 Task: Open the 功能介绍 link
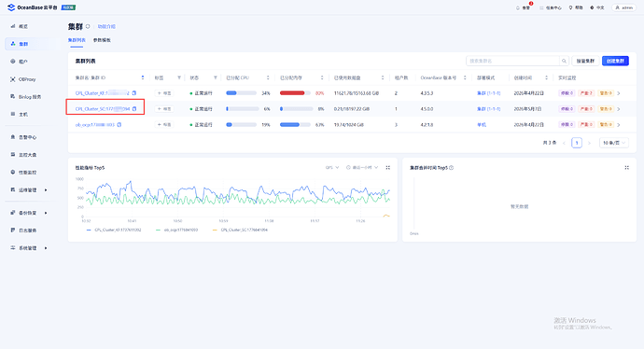click(106, 27)
